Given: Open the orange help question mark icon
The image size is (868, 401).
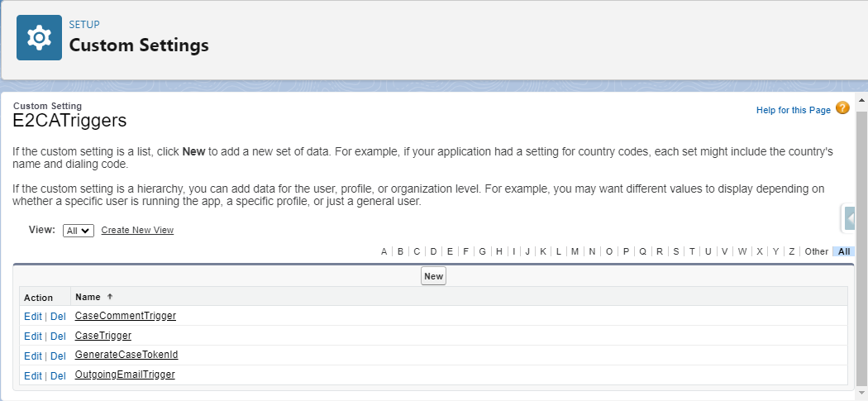Looking at the screenshot, I should point(842,108).
